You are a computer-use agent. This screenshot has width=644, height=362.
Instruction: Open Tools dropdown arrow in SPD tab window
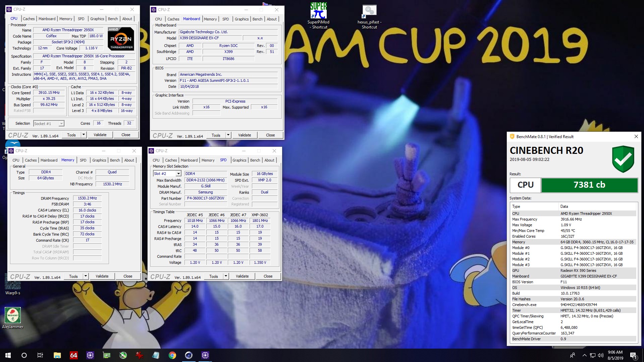point(226,276)
